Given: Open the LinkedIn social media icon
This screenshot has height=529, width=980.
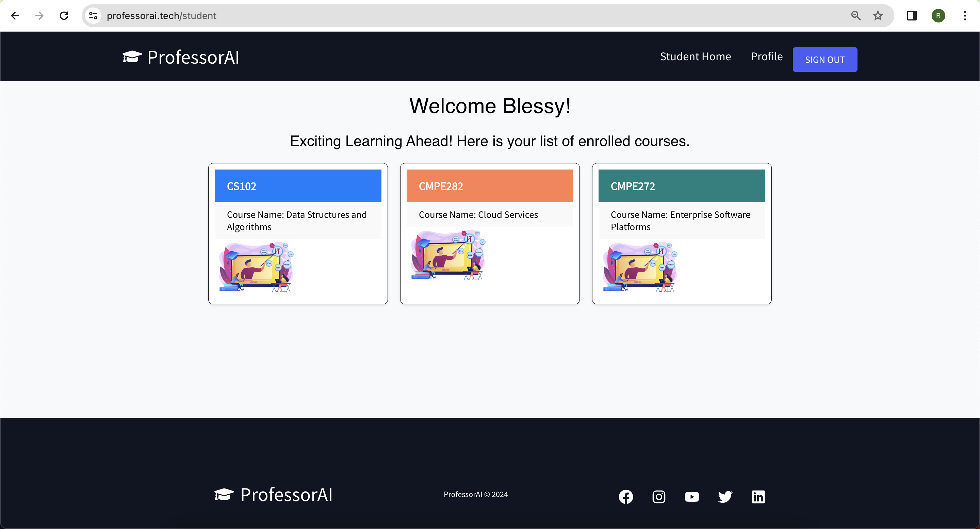Looking at the screenshot, I should tap(757, 496).
